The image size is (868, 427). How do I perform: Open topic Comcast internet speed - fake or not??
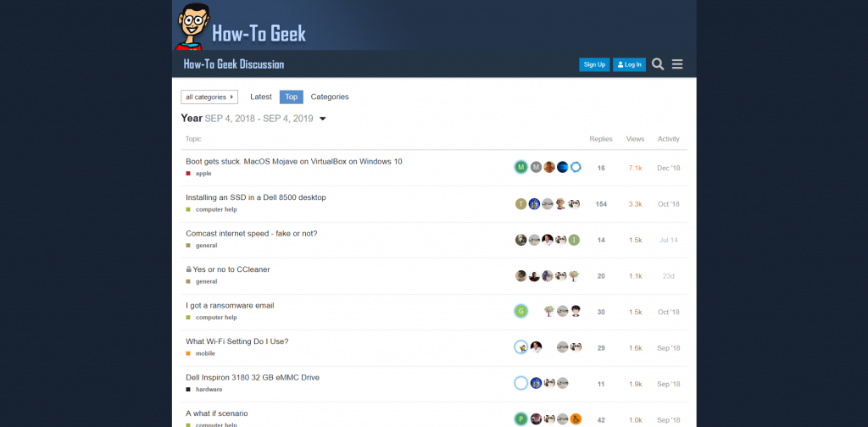[251, 234]
